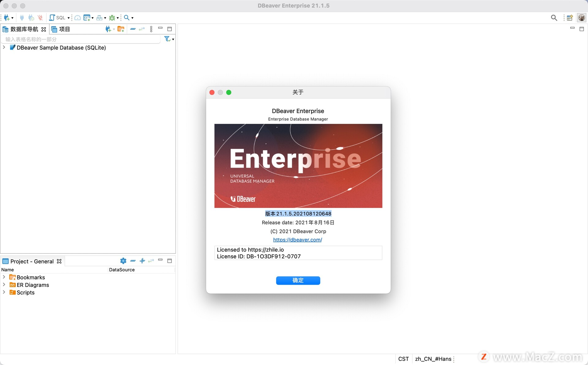Image resolution: width=588 pixels, height=365 pixels.
Task: Click the table name filter input field
Action: (80, 39)
